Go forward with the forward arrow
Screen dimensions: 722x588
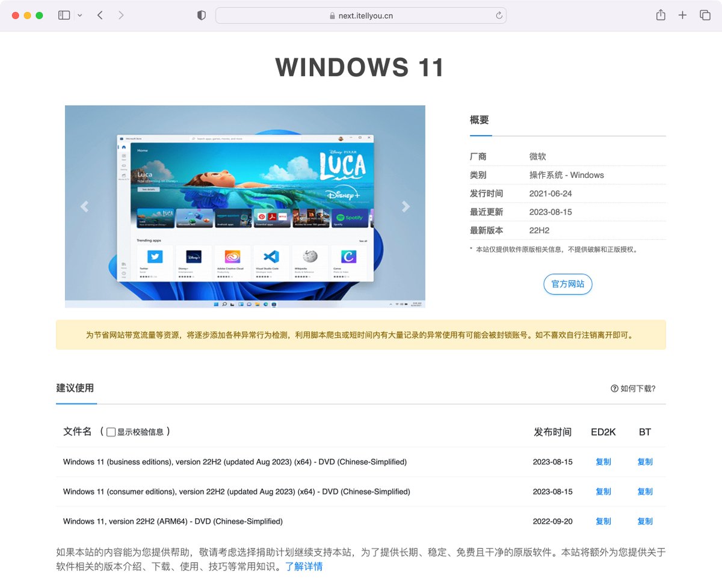[121, 16]
